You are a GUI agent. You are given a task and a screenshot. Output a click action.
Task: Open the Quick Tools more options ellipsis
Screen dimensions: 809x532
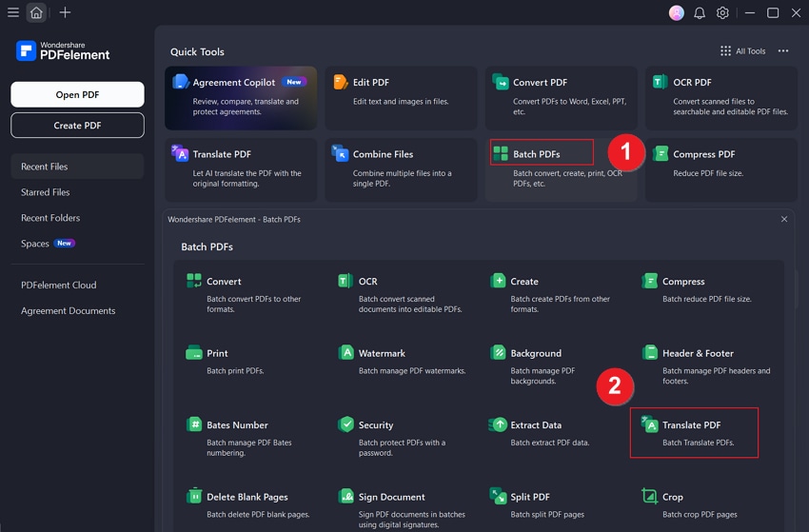(x=783, y=51)
